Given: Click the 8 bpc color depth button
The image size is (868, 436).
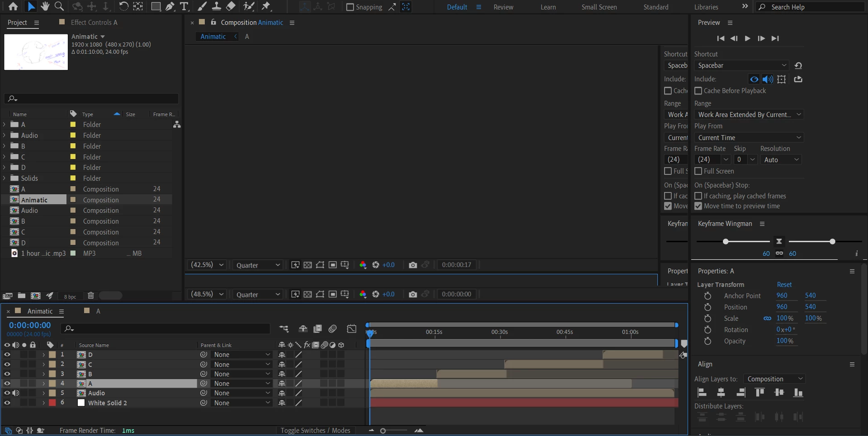Looking at the screenshot, I should (x=70, y=296).
